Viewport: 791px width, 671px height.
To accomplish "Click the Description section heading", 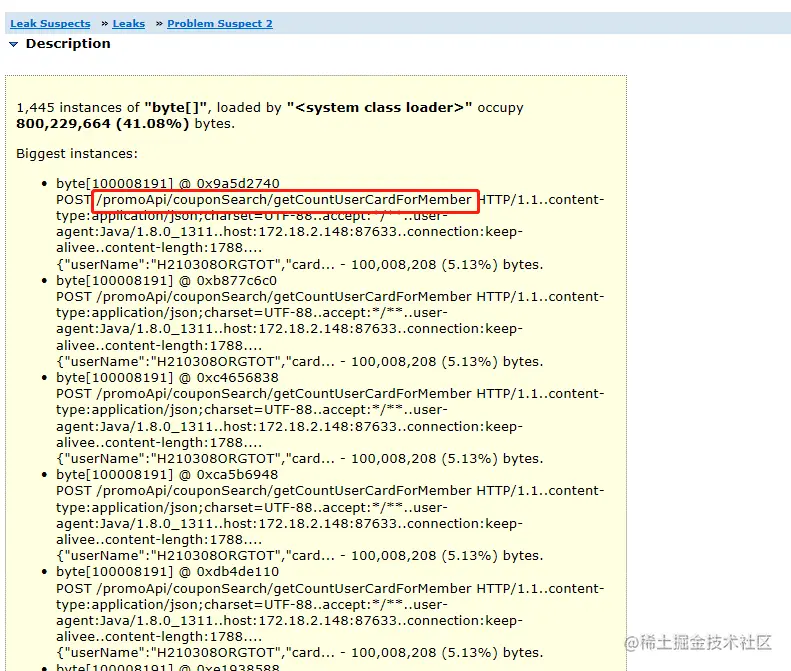I will (68, 44).
